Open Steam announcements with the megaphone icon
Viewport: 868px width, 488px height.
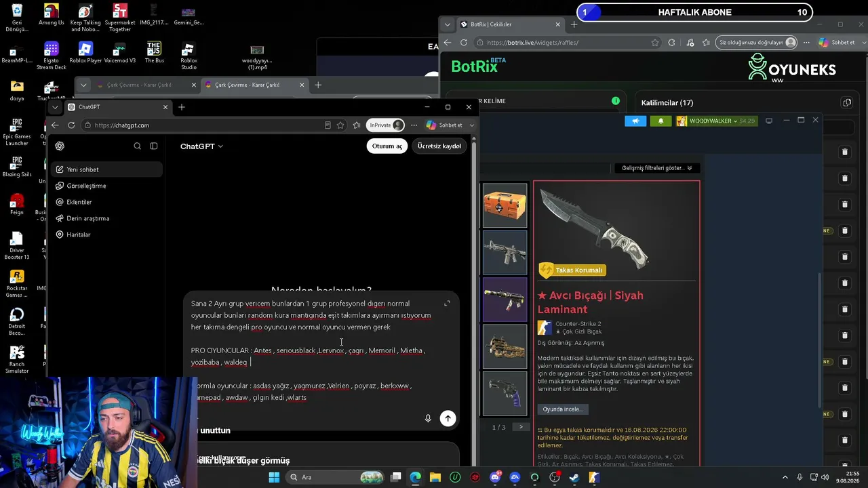pyautogui.click(x=635, y=121)
